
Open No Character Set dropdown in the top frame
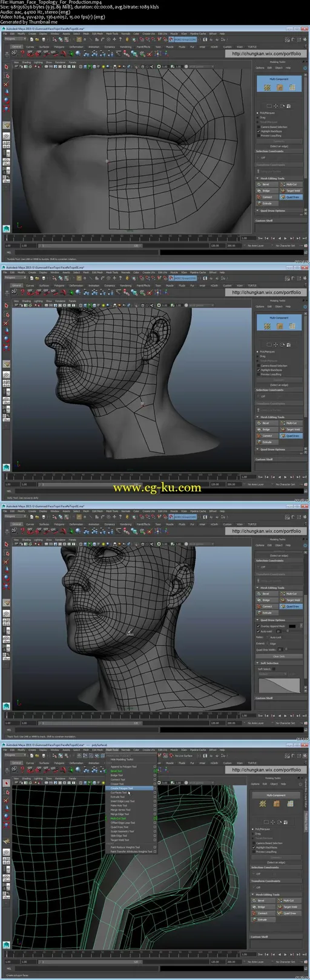(285, 245)
